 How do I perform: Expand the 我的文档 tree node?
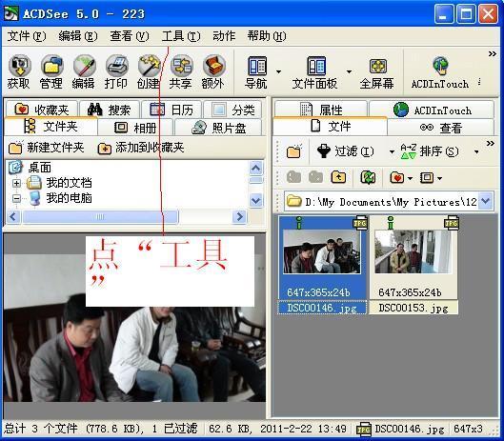point(16,183)
